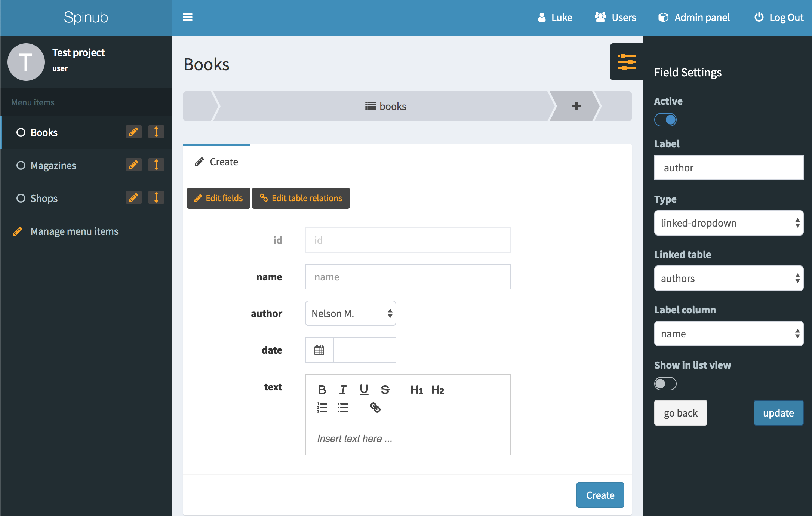
Task: Click the pencil edit icon for Magazines
Action: pos(133,165)
